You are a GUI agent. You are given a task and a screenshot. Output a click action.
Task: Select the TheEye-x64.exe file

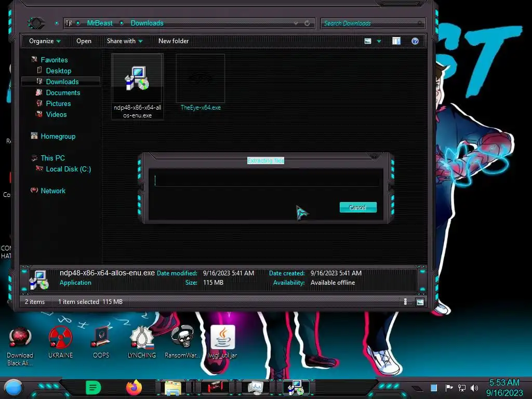coord(200,83)
